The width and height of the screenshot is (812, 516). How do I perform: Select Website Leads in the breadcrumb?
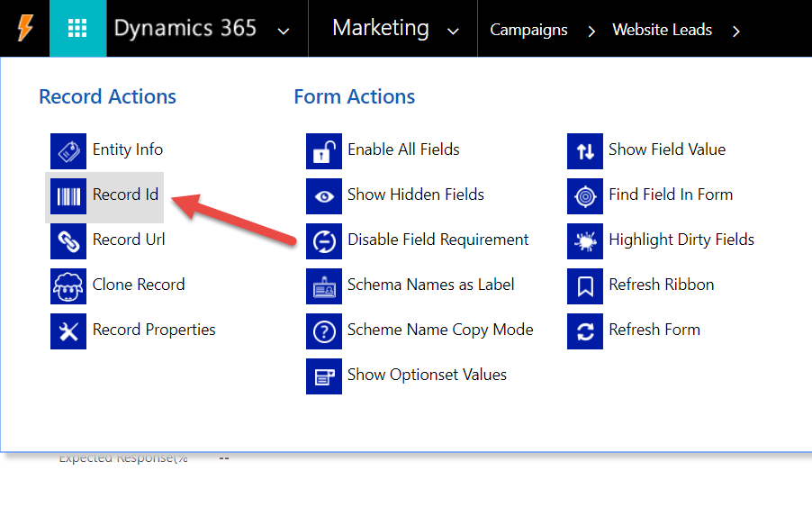pyautogui.click(x=662, y=30)
